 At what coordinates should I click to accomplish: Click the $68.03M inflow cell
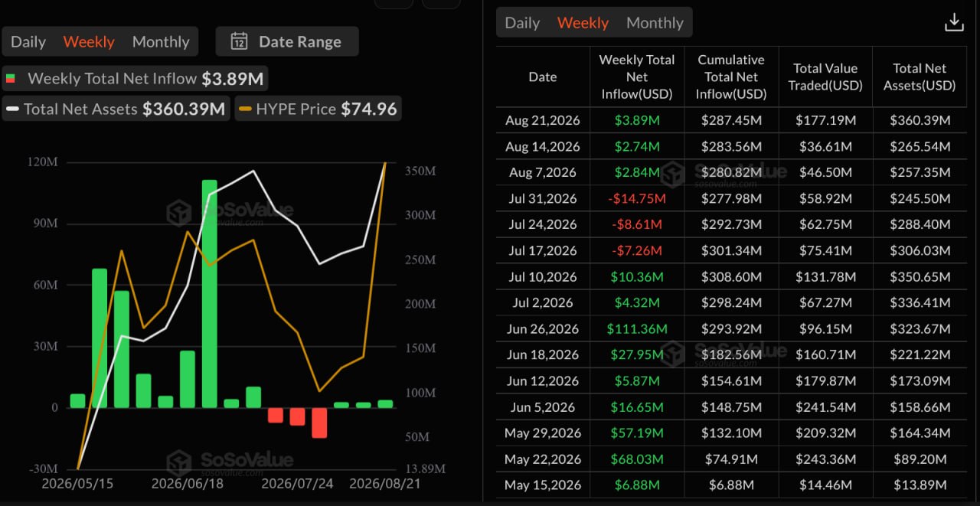(637, 459)
